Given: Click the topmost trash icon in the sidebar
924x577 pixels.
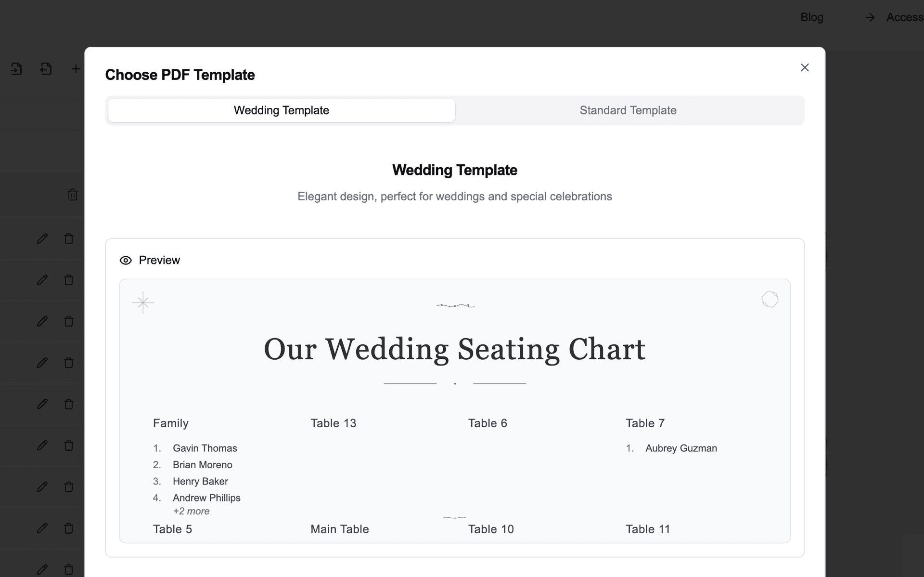Looking at the screenshot, I should [x=72, y=195].
